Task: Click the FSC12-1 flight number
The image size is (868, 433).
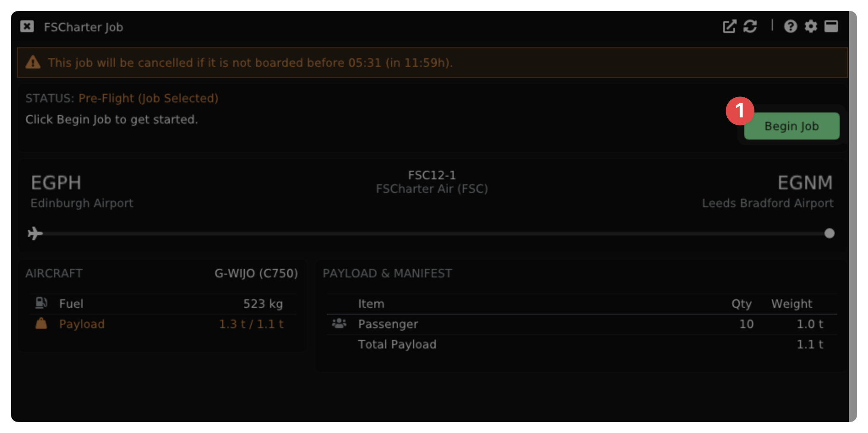Action: click(432, 175)
